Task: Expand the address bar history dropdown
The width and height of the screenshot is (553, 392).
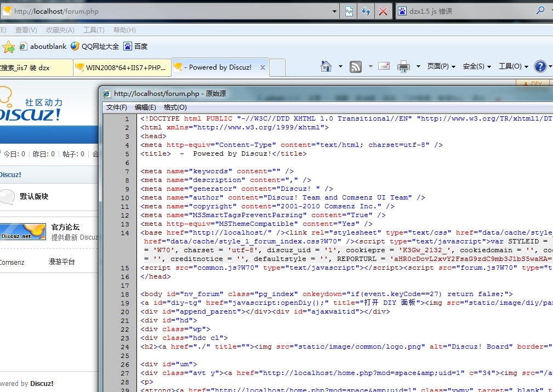Action: click(334, 12)
